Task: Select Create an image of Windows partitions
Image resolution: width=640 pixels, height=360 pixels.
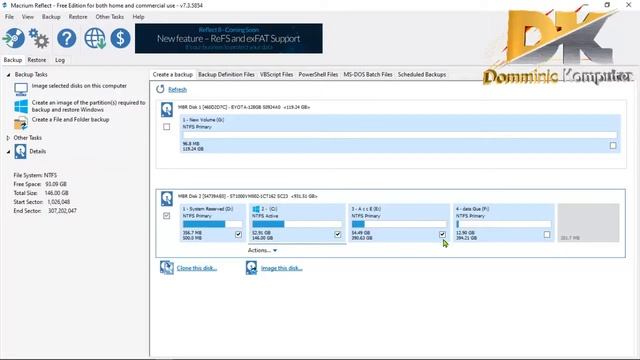Action: click(x=89, y=106)
